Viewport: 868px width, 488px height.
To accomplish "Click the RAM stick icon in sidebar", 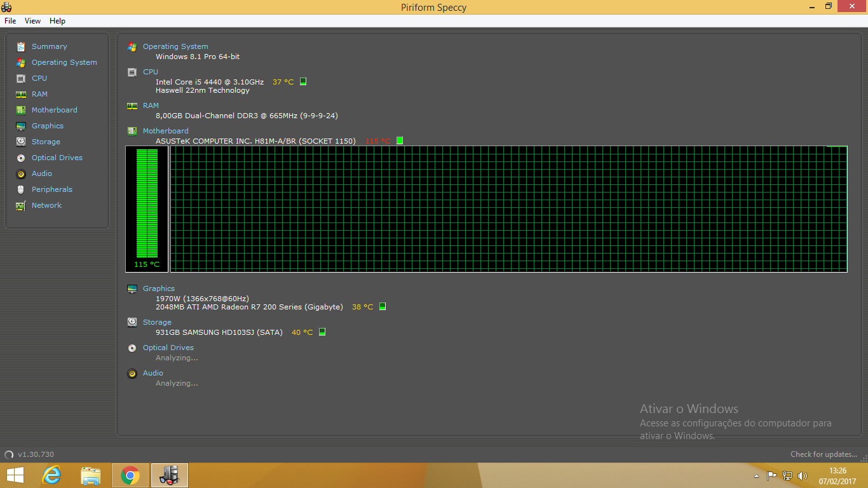I will click(21, 94).
